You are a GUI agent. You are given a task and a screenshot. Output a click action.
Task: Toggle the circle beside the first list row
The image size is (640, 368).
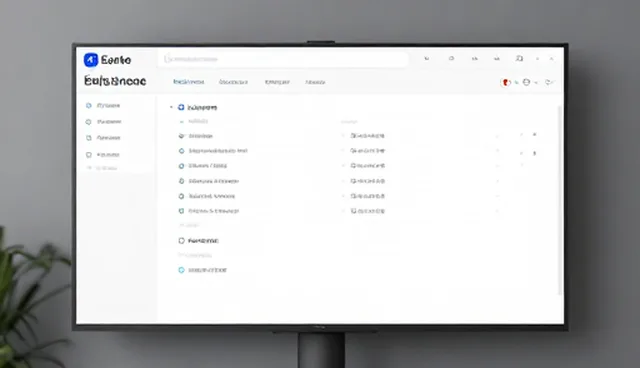182,136
